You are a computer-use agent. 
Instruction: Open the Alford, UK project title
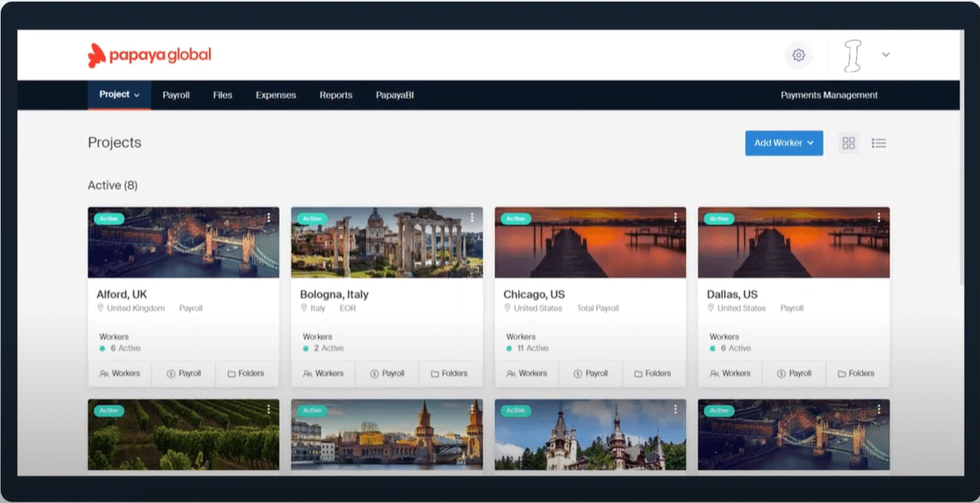122,294
